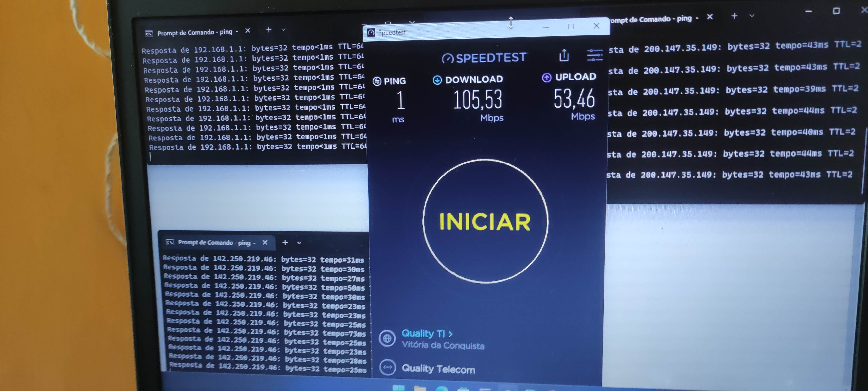Viewport: 868px width, 391px height.
Task: Click the connection icon beside Quality Telecom
Action: pyautogui.click(x=387, y=367)
